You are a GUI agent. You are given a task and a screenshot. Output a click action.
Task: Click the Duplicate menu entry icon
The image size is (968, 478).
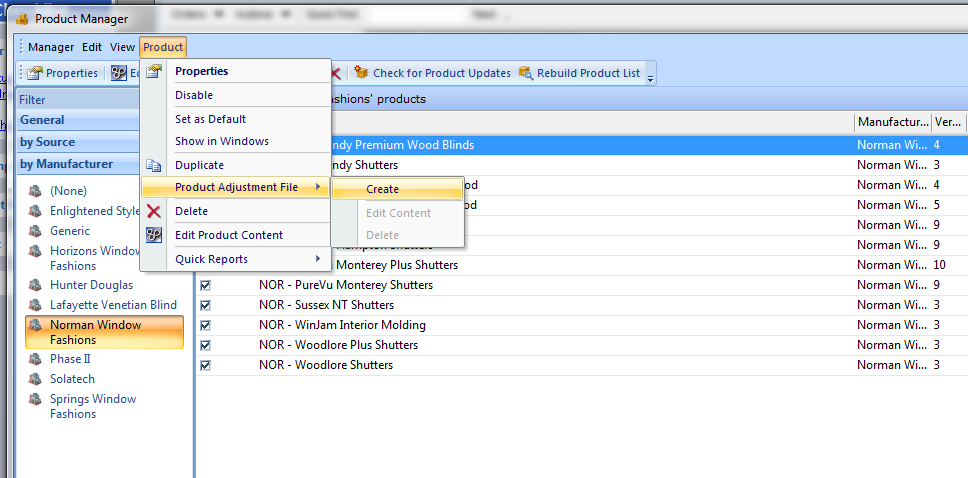tap(153, 166)
